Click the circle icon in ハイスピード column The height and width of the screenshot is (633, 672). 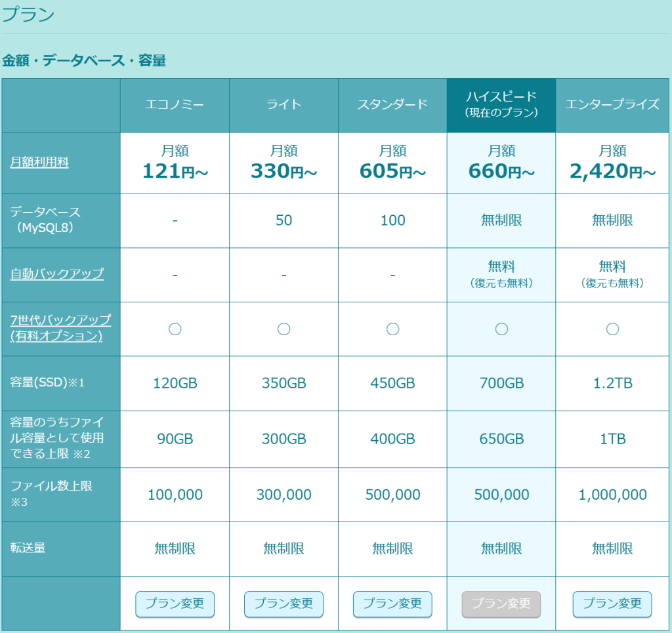[x=501, y=329]
